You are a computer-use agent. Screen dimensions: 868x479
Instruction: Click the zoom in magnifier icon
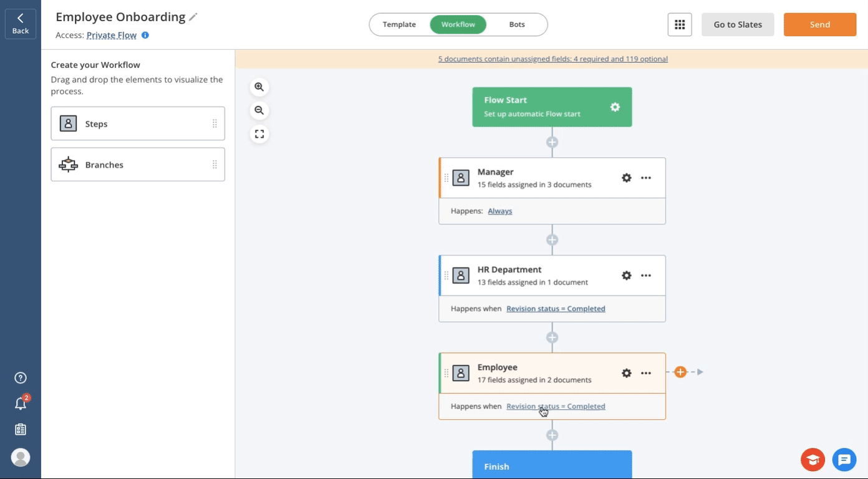pyautogui.click(x=259, y=87)
